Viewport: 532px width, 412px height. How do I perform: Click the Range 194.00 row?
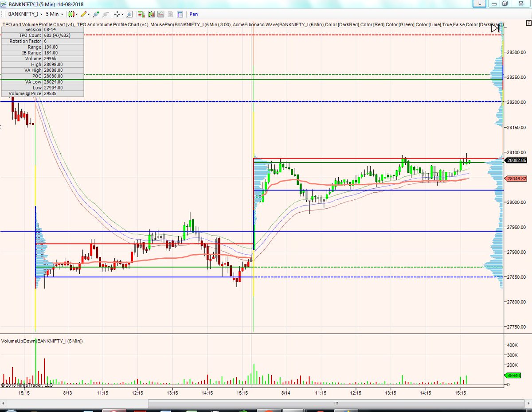42,47
